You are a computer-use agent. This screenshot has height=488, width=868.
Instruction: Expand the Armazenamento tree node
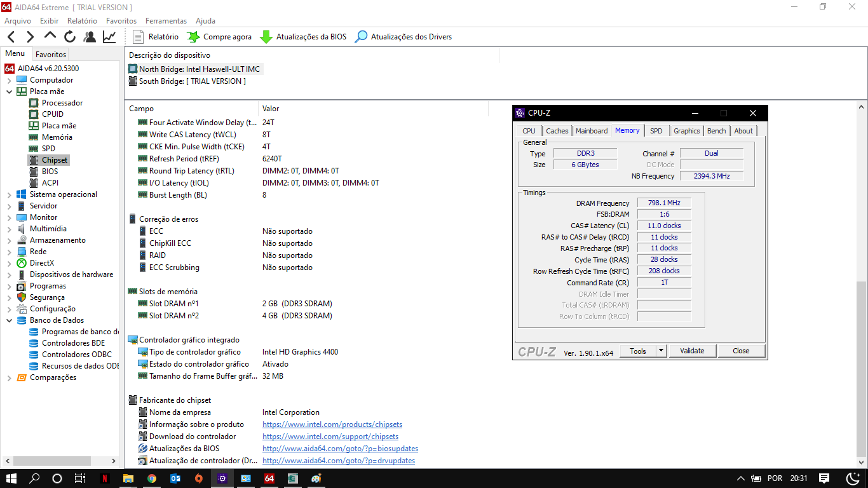pyautogui.click(x=9, y=240)
